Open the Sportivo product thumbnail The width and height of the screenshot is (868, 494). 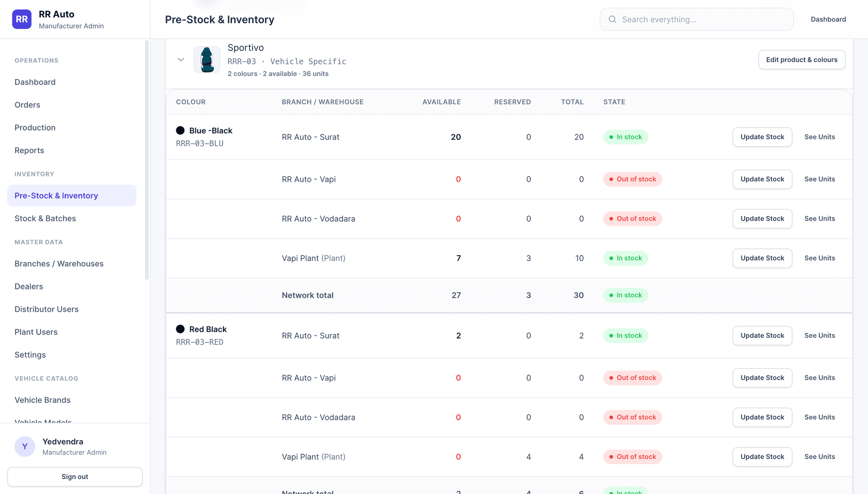click(x=207, y=60)
